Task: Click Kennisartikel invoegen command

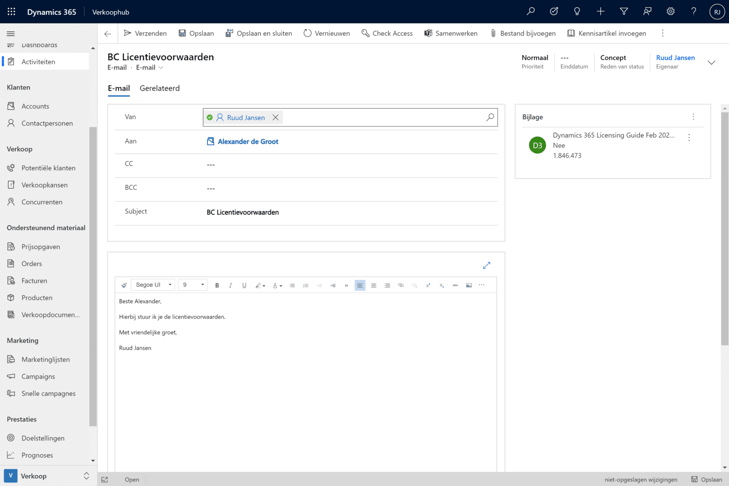Action: coord(606,33)
